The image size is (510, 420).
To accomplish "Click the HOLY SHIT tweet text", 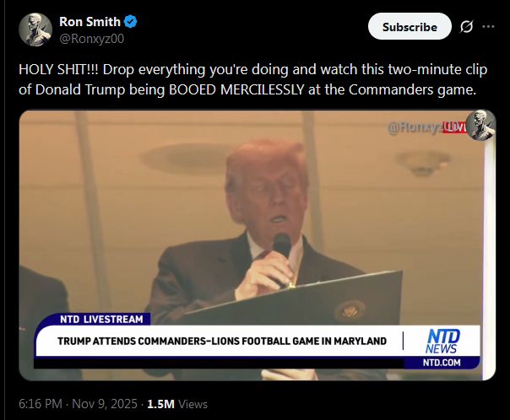I will pos(252,79).
